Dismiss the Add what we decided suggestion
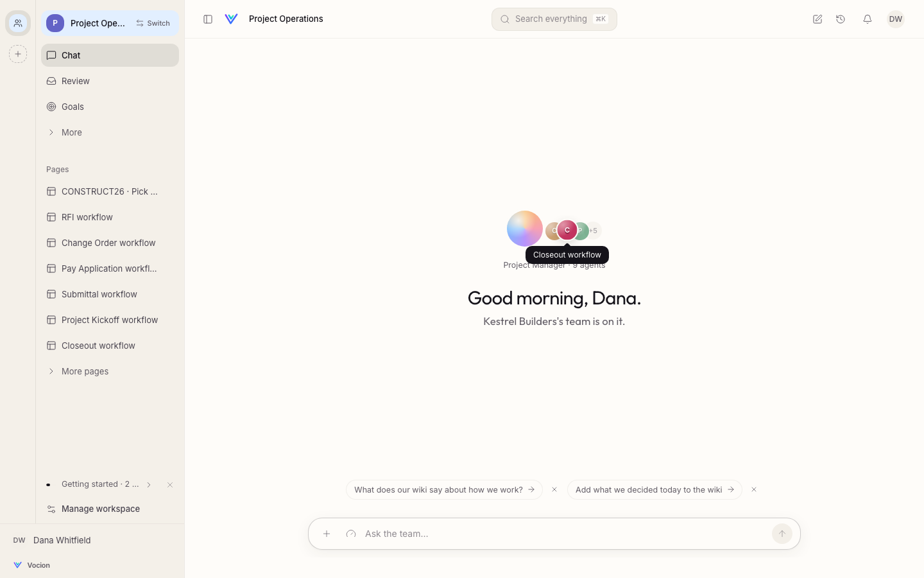Image resolution: width=924 pixels, height=578 pixels. [754, 489]
